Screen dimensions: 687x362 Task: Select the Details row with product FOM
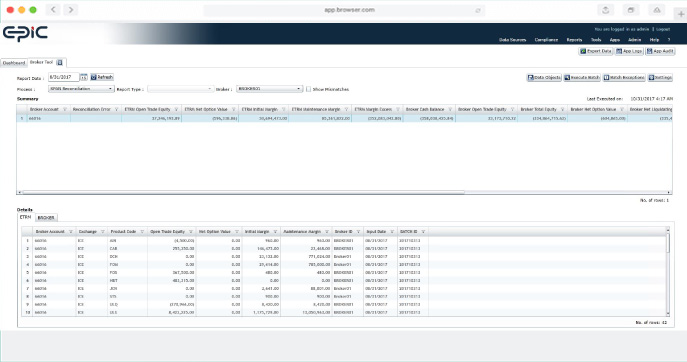[344, 265]
